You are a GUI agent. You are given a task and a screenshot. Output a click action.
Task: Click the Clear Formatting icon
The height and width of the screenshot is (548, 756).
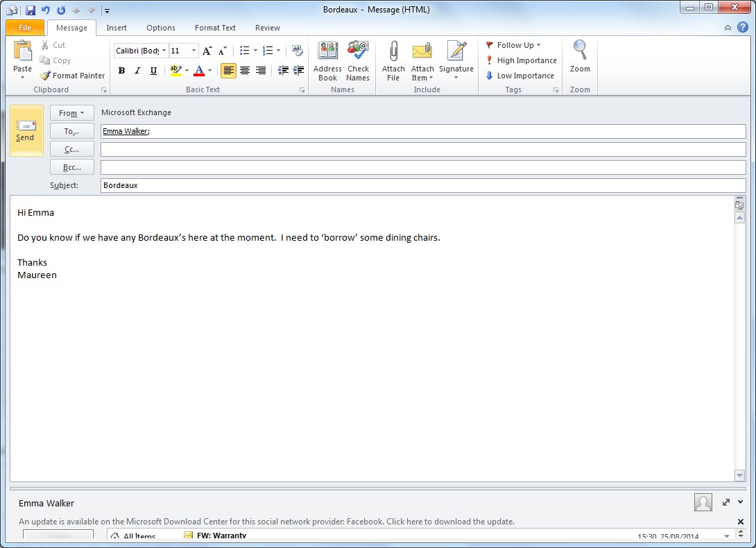pyautogui.click(x=298, y=51)
